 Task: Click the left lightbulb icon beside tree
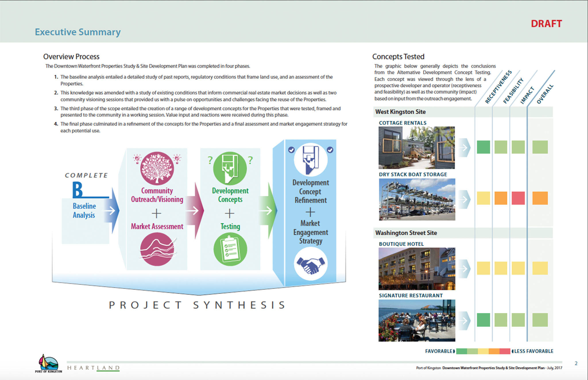(137, 159)
